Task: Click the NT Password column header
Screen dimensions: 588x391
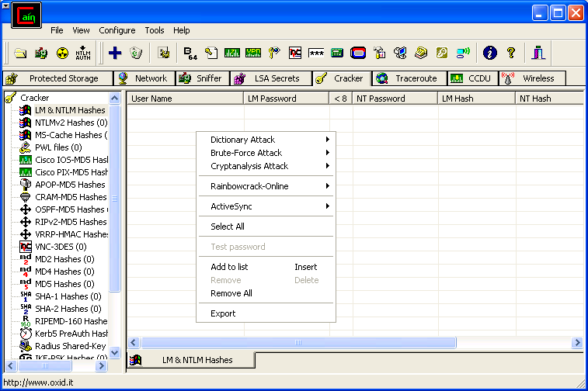Action: point(395,98)
